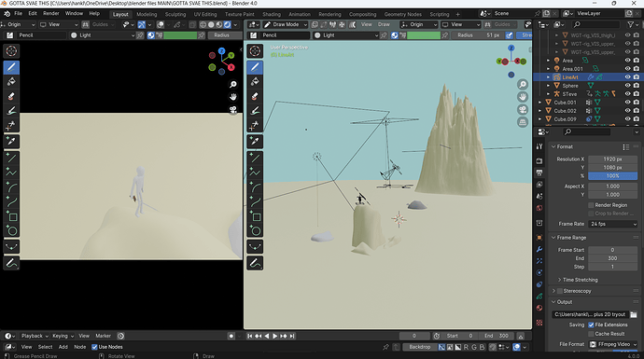Uncheck the File Extensions checkbox
644x359 pixels.
(592, 324)
